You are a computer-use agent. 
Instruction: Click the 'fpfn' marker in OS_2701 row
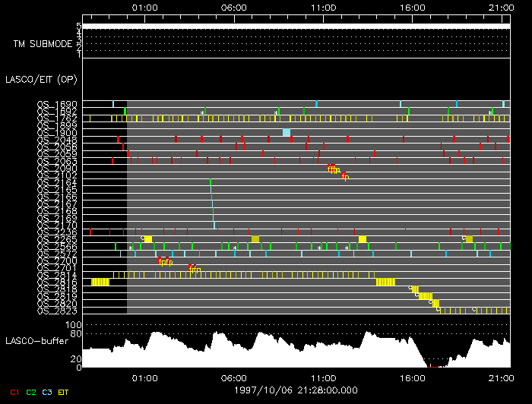[195, 268]
